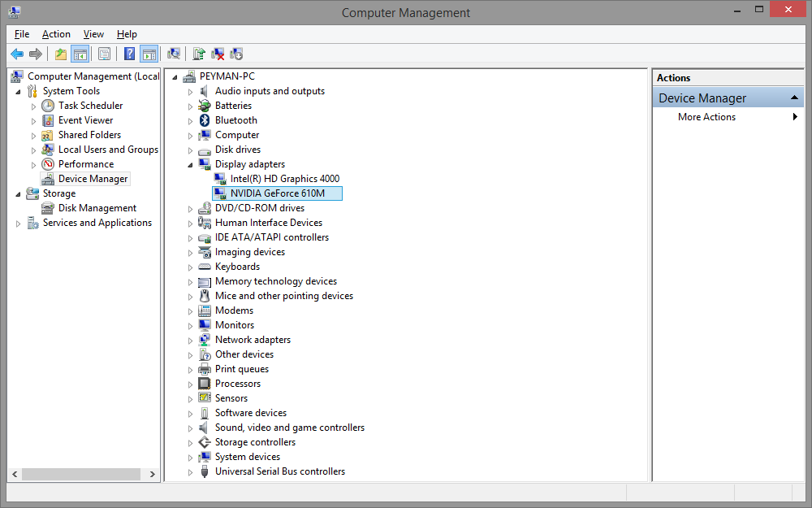Click the Update Driver Software icon
812x508 pixels.
[x=199, y=54]
